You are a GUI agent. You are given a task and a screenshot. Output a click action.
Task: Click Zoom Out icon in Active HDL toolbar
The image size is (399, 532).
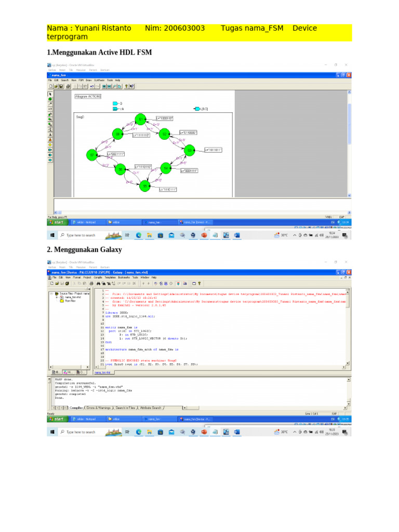[109, 87]
